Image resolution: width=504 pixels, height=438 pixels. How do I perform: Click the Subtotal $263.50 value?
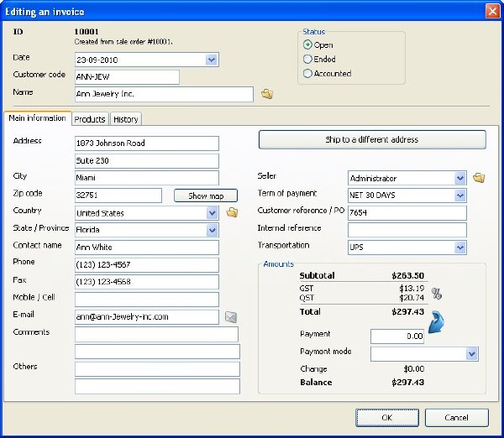(408, 276)
